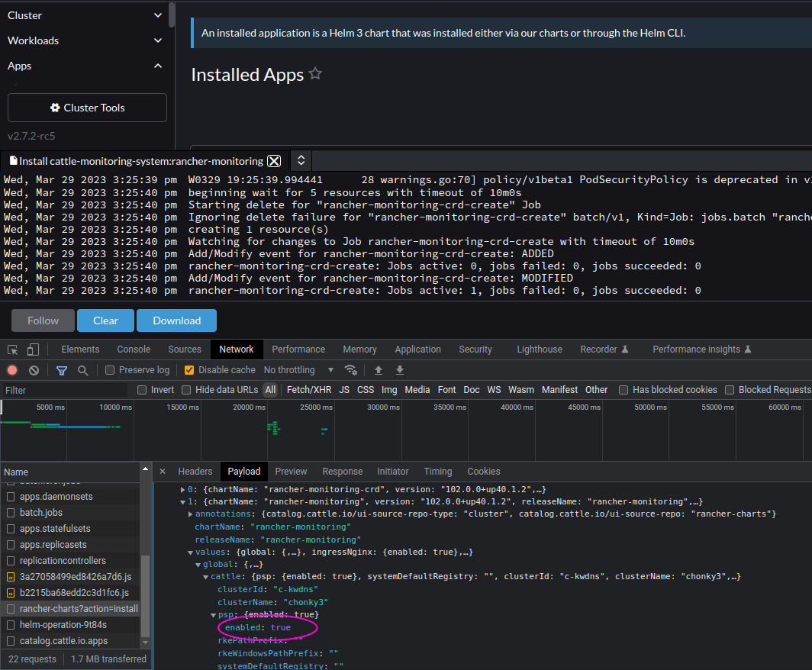The width and height of the screenshot is (812, 670).
Task: Uncheck the Disable cache option
Action: (188, 369)
